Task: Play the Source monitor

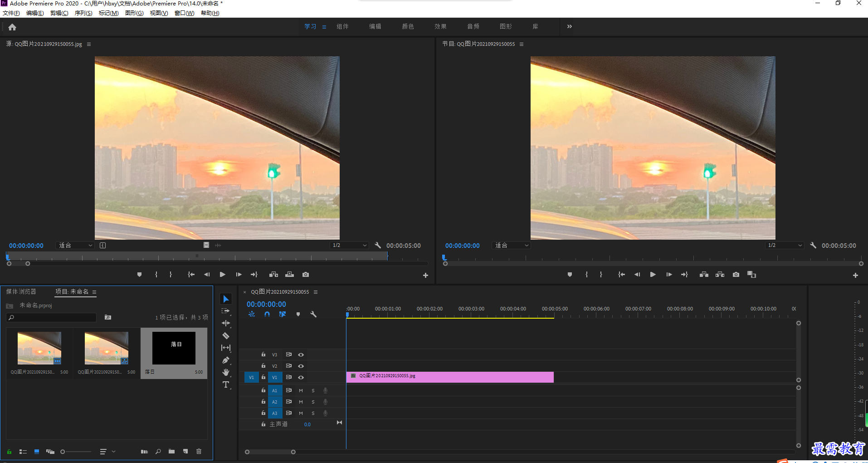Action: 222,275
